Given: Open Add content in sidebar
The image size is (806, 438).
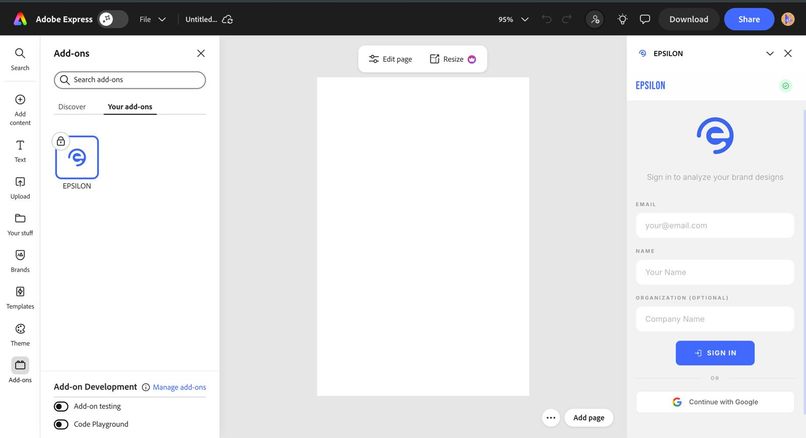Looking at the screenshot, I should pos(20,110).
